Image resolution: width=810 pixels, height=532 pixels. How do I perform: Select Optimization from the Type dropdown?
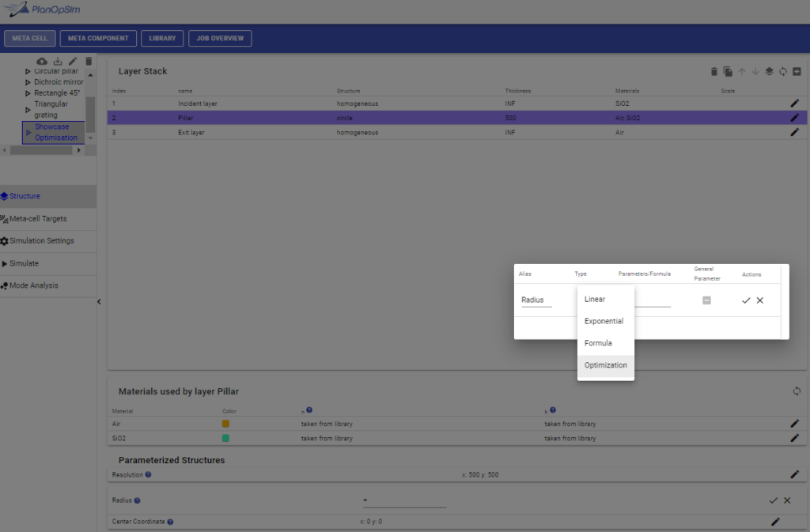point(605,365)
